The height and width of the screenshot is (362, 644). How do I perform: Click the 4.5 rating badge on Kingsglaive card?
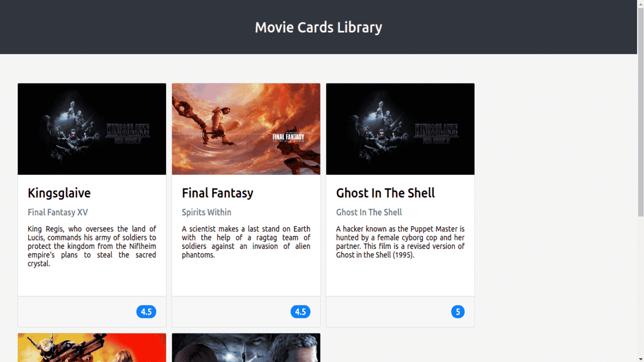pyautogui.click(x=146, y=312)
